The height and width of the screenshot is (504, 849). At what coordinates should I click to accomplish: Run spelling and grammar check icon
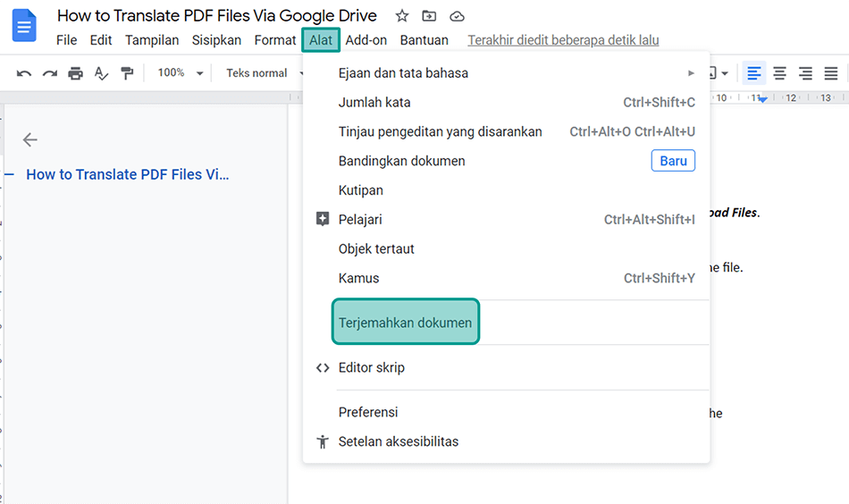(101, 73)
